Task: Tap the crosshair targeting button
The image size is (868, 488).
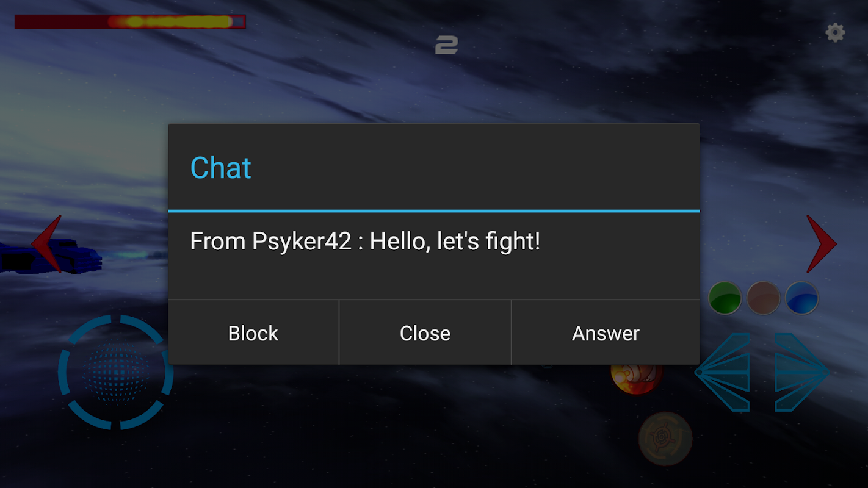Action: pos(665,439)
